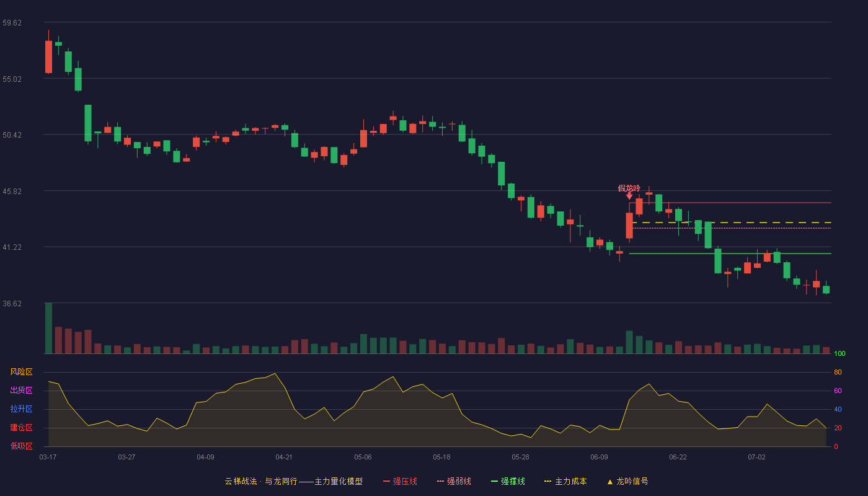This screenshot has height=496, width=868.
Task: Click the orange 80 indicator scale value
Action: [838, 372]
